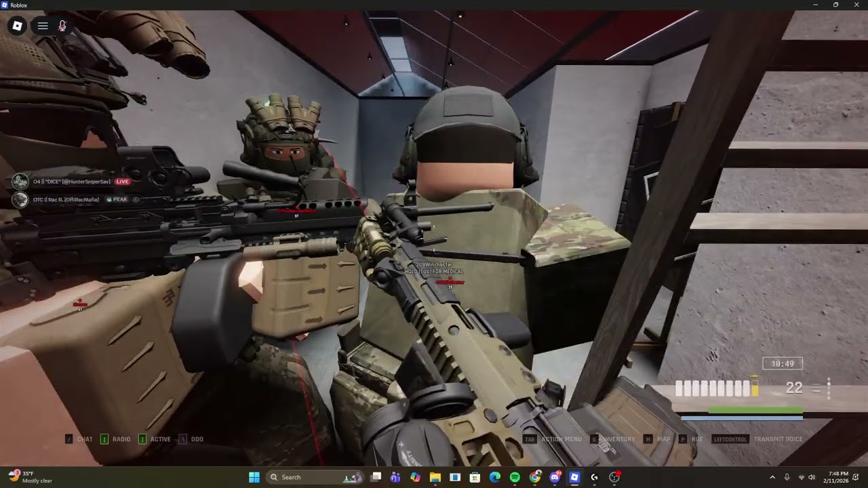This screenshot has width=868, height=488.
Task: Click Rac R.'s avatar in the voice overlay
Action: coord(20,199)
